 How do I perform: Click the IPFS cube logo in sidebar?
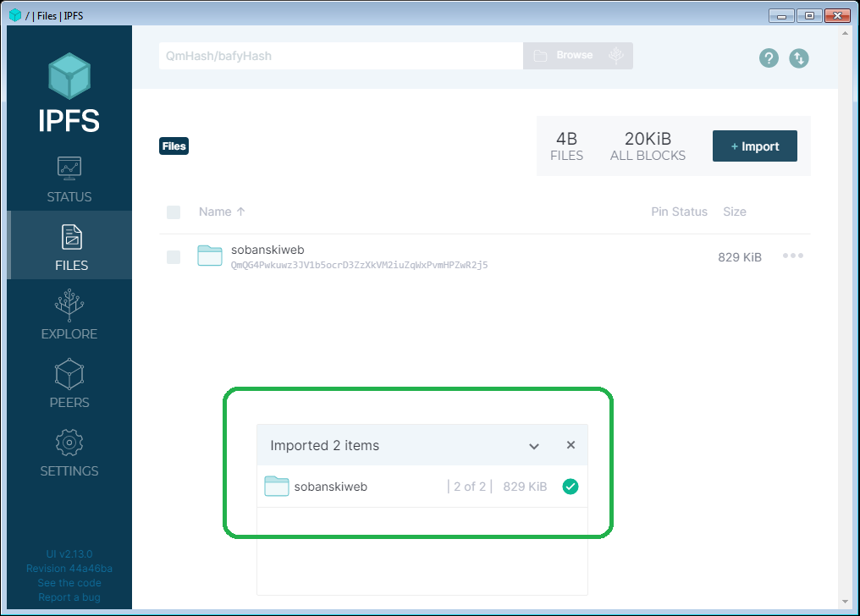coord(69,75)
